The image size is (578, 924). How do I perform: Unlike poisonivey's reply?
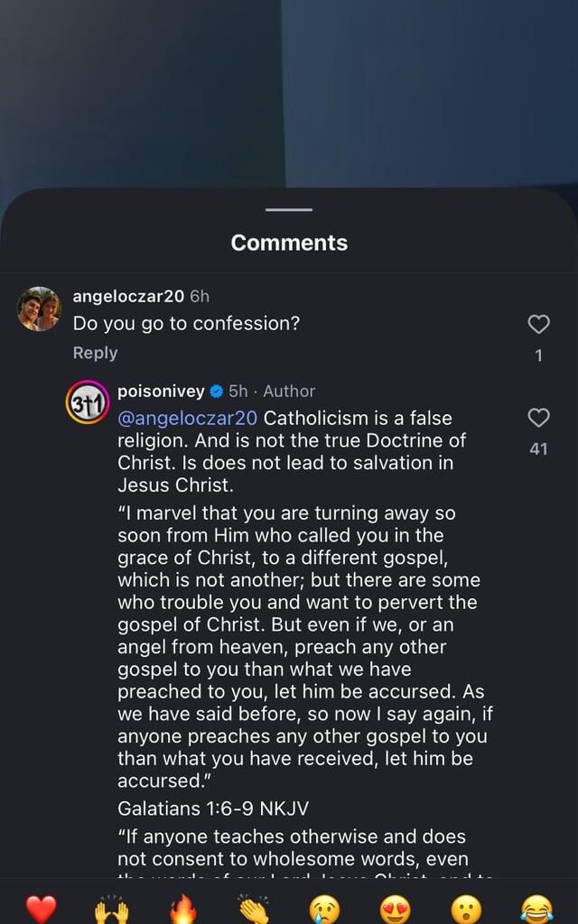(x=539, y=417)
